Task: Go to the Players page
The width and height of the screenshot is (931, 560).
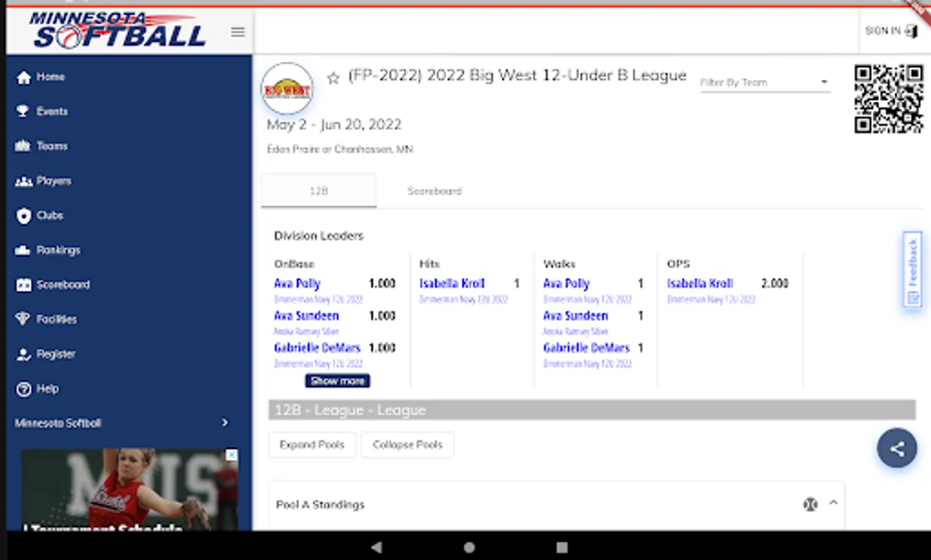Action: point(54,181)
